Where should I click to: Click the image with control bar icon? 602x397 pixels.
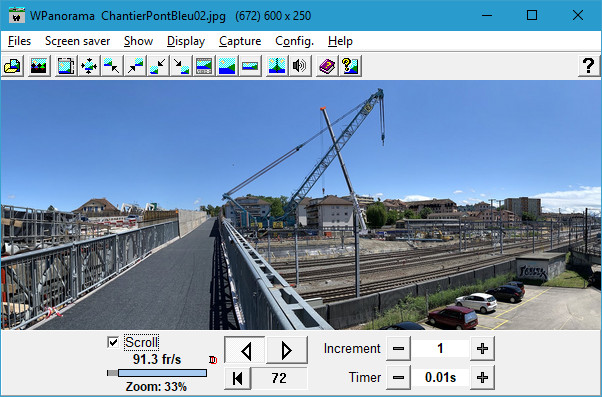point(204,66)
